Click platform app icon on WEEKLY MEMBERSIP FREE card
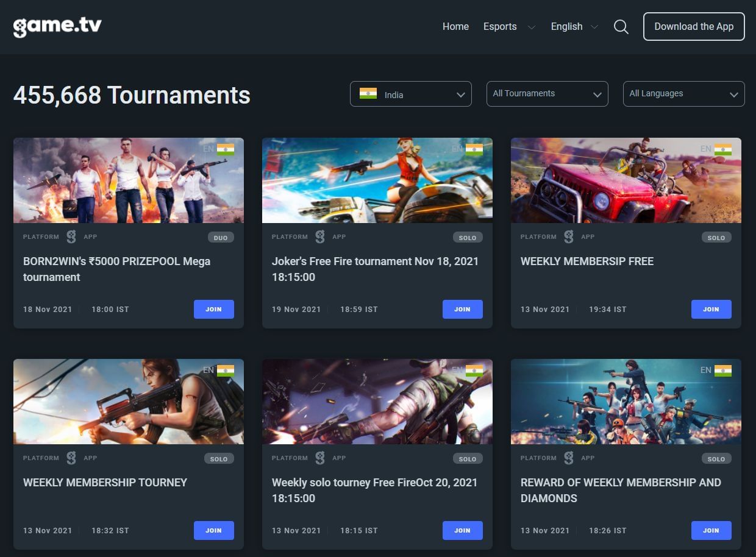Screen dimensions: 756x557 point(569,237)
